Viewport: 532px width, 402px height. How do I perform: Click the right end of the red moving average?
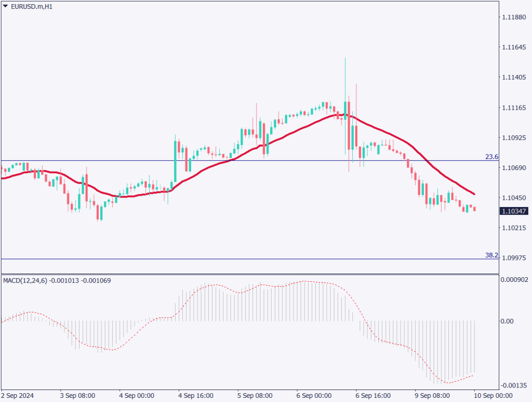pyautogui.click(x=474, y=194)
